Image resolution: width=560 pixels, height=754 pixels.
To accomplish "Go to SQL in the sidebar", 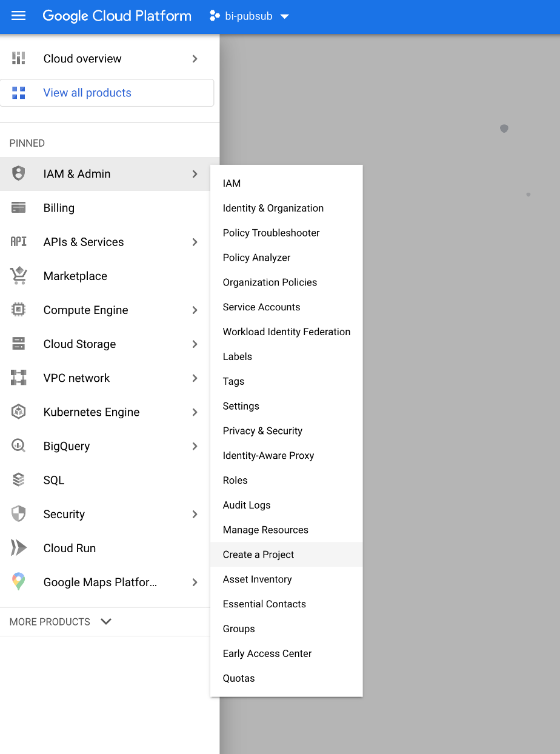I will coord(54,480).
